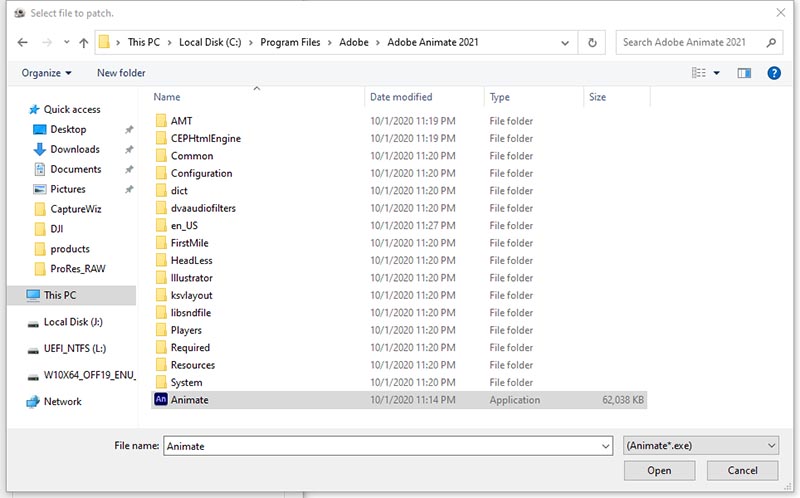Image resolution: width=800 pixels, height=498 pixels.
Task: Select the HeadLess folder icon
Action: 161,260
